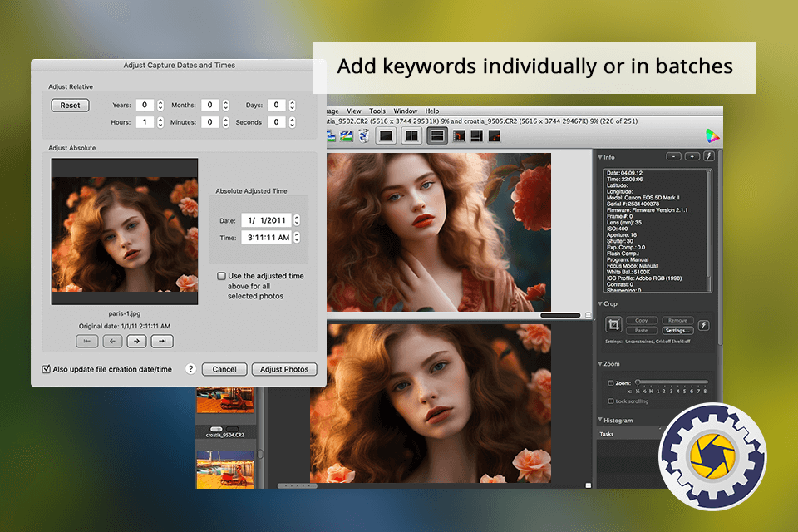The width and height of the screenshot is (798, 532).
Task: Activate the Crop tool icon
Action: [613, 324]
